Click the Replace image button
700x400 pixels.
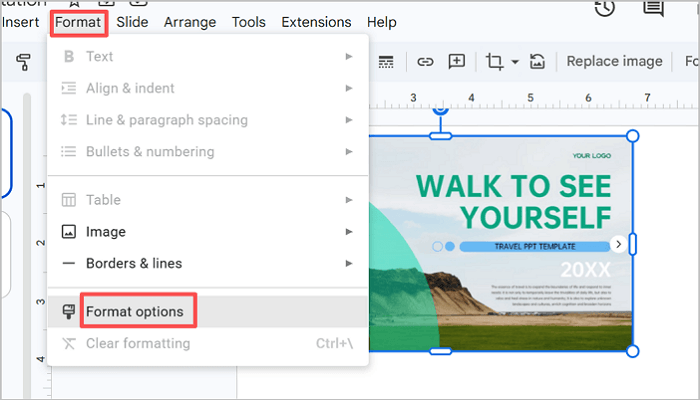[614, 61]
